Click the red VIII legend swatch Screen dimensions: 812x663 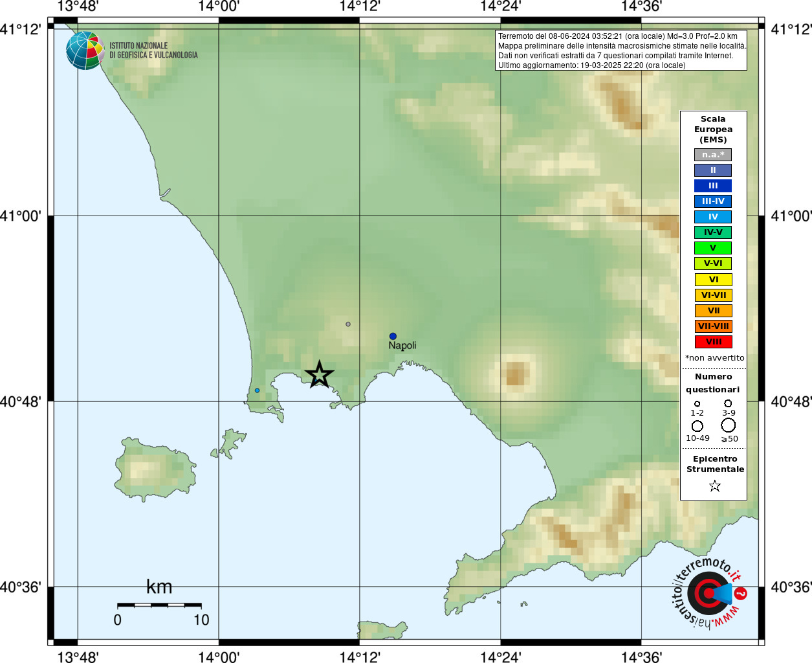713,342
